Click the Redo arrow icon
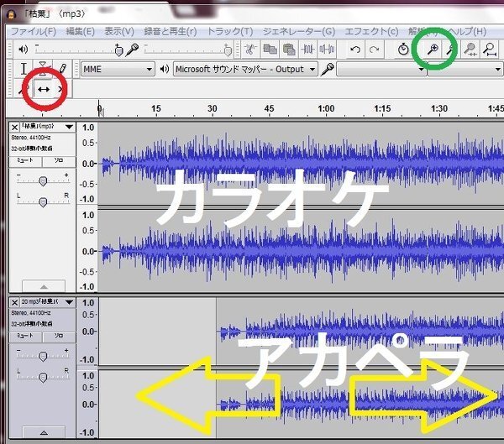Image resolution: width=504 pixels, height=444 pixels. 374,50
